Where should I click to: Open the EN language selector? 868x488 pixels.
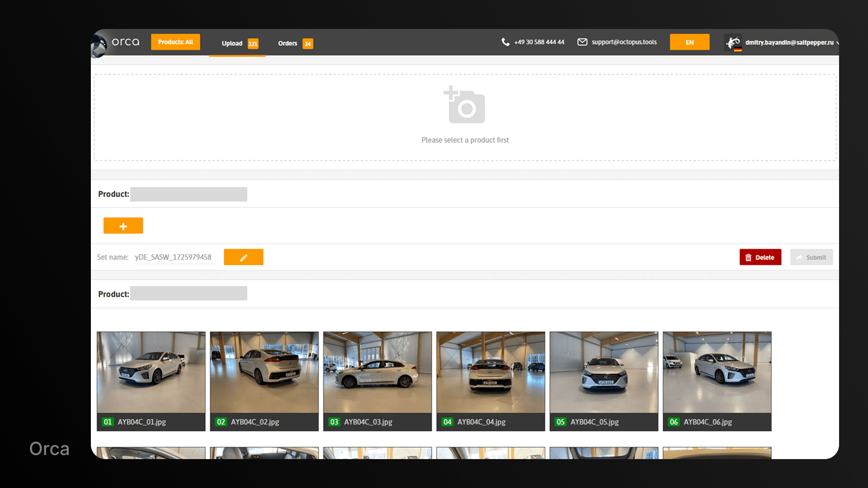(689, 42)
